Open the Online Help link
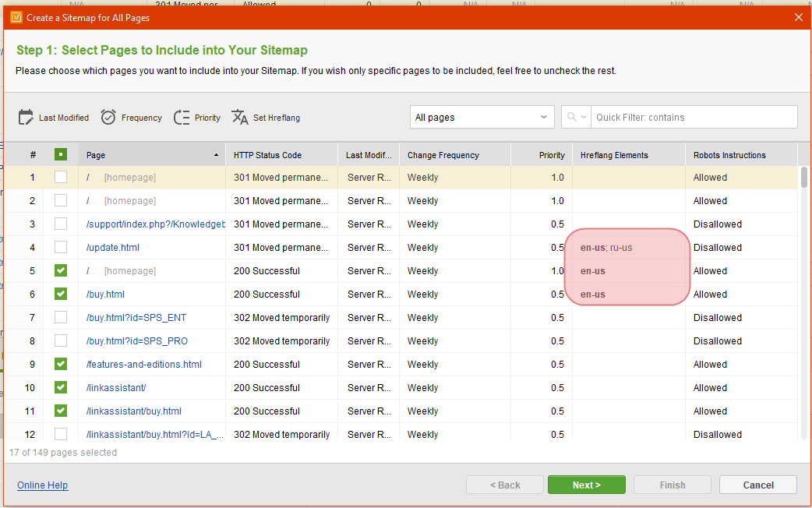The width and height of the screenshot is (812, 508). [x=42, y=485]
